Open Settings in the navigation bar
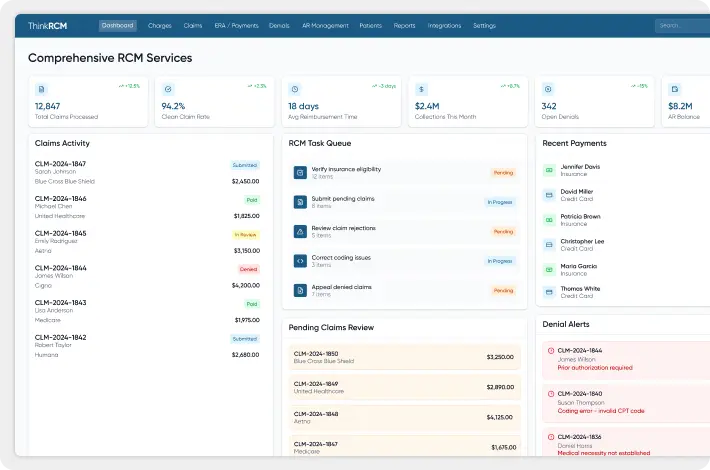710x470 pixels. [x=485, y=26]
